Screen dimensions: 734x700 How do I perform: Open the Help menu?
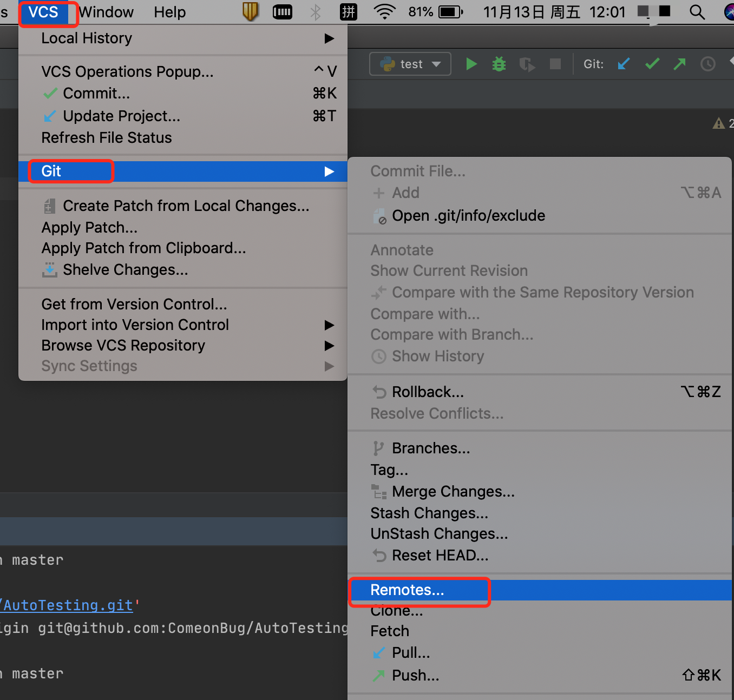(169, 12)
